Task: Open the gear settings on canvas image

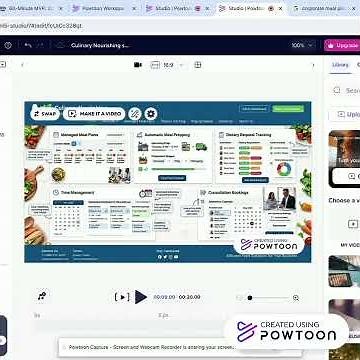Action: [151, 114]
